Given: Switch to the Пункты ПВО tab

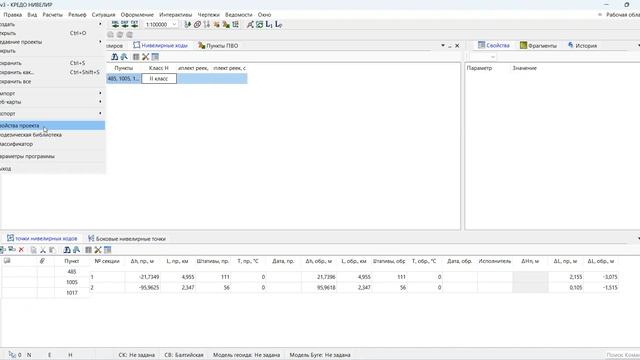Looking at the screenshot, I should point(218,45).
